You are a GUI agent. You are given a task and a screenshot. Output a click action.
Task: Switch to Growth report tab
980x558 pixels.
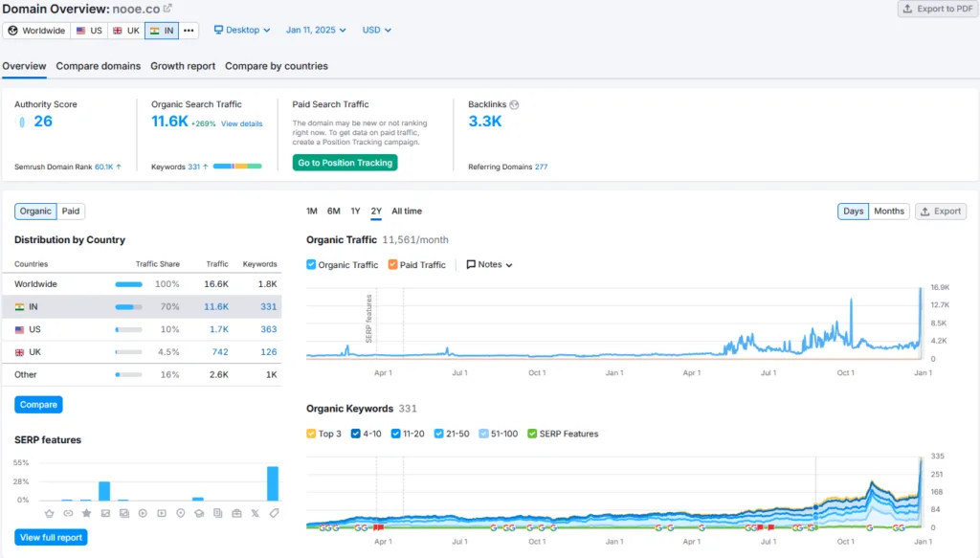[x=183, y=66]
